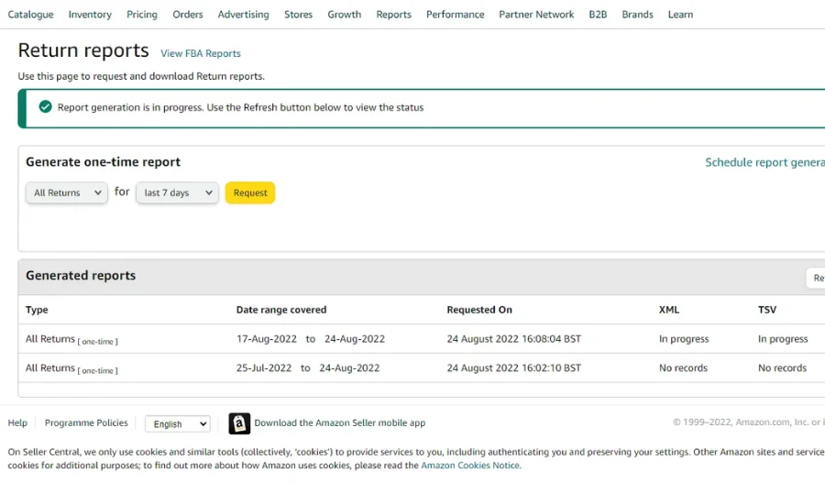
Task: Open the Brands menu
Action: (x=638, y=15)
